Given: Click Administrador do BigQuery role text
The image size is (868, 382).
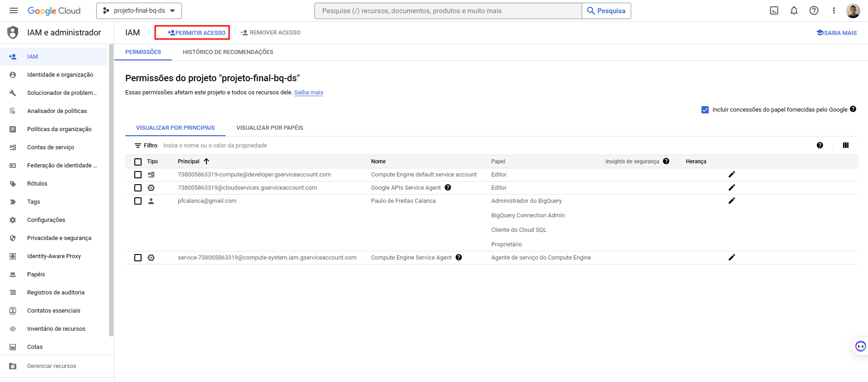Looking at the screenshot, I should (x=526, y=201).
